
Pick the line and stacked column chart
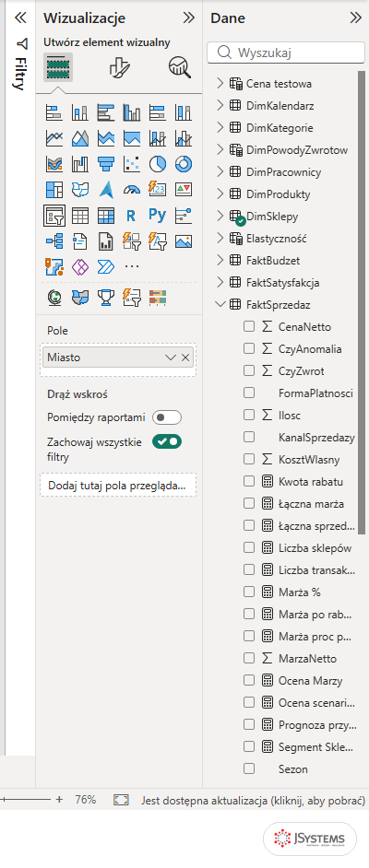click(158, 138)
